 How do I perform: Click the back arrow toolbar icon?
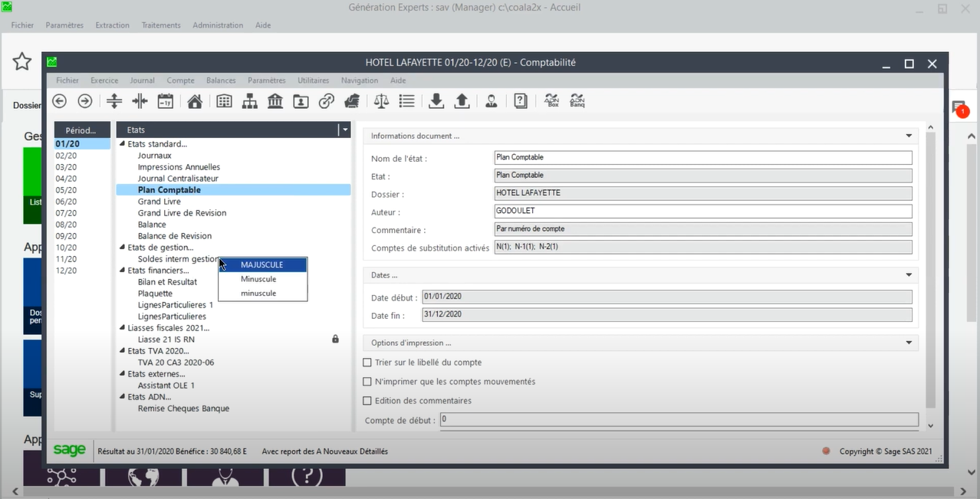[x=59, y=100]
